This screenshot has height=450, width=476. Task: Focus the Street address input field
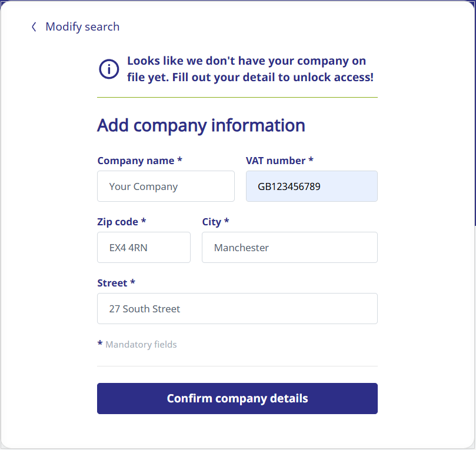(x=237, y=309)
